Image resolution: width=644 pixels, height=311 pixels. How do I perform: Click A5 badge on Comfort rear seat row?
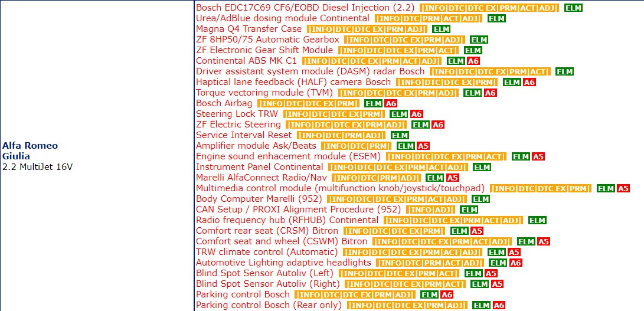click(477, 231)
